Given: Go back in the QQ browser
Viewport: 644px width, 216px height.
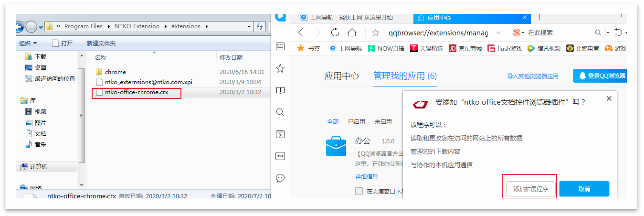Looking at the screenshot, I should tap(300, 32).
